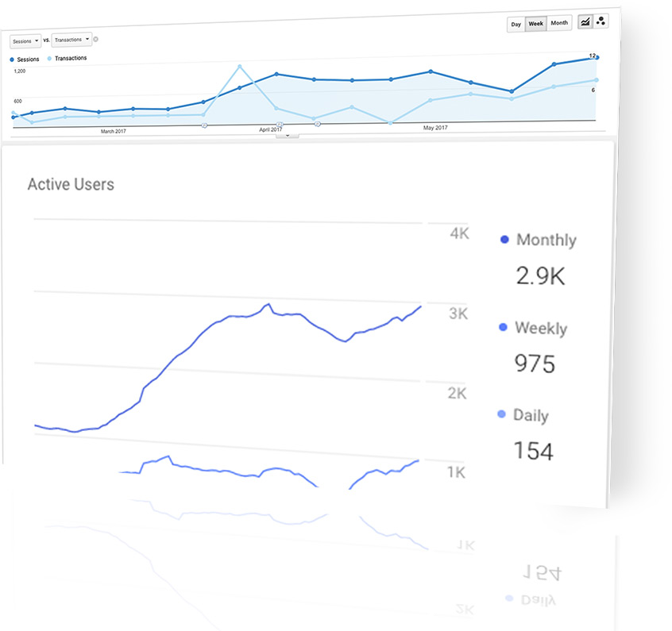Click the annotation marker below the April 2017 label
The image size is (672, 631).
click(x=280, y=125)
